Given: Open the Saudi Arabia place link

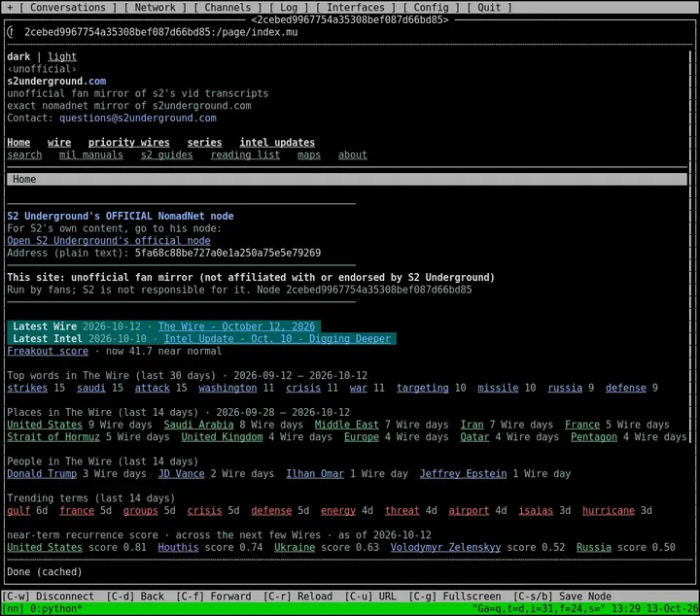Looking at the screenshot, I should (x=198, y=426).
